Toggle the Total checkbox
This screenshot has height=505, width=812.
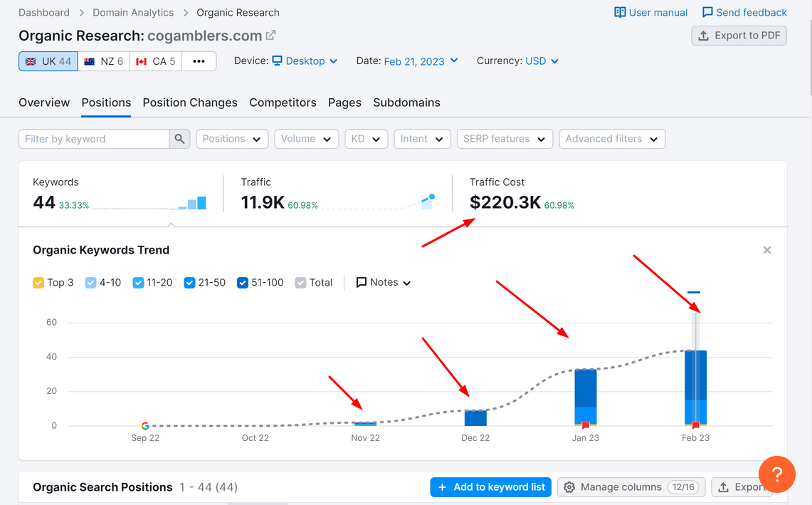pos(300,283)
